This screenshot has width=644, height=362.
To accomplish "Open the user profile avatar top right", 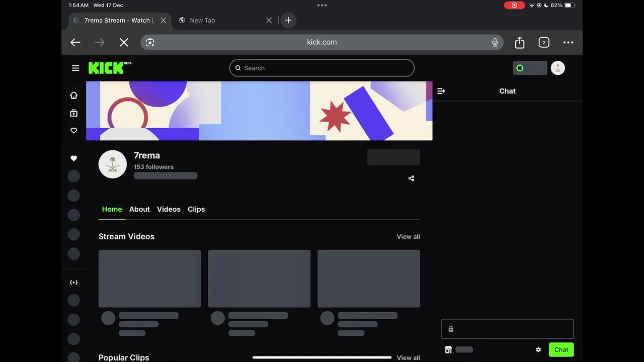I will point(558,68).
